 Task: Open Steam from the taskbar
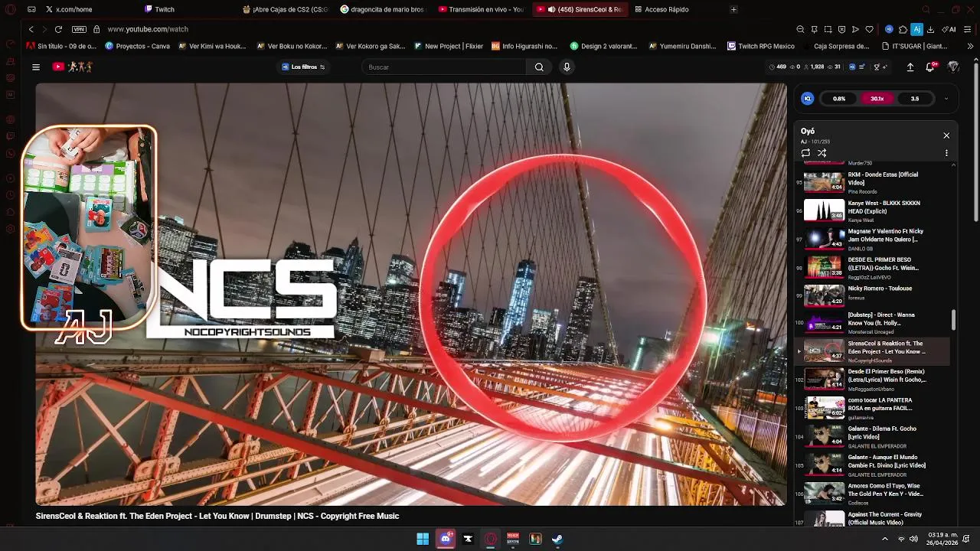point(557,539)
